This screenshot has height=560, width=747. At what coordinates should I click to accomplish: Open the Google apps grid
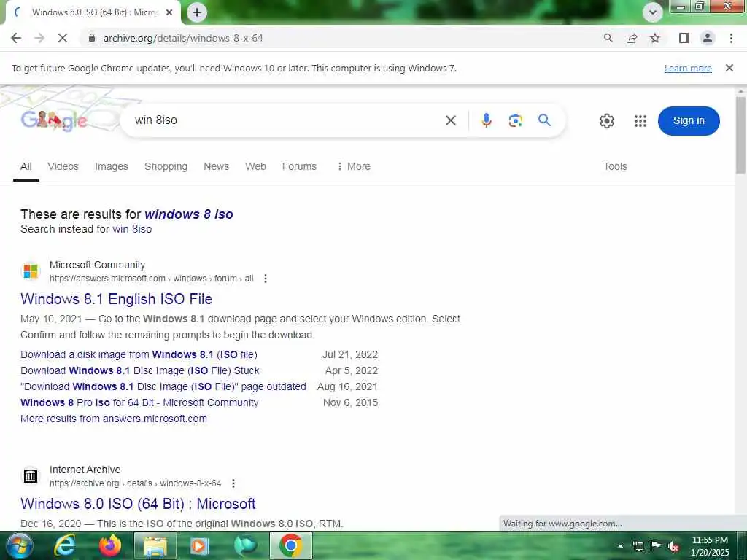pos(640,121)
